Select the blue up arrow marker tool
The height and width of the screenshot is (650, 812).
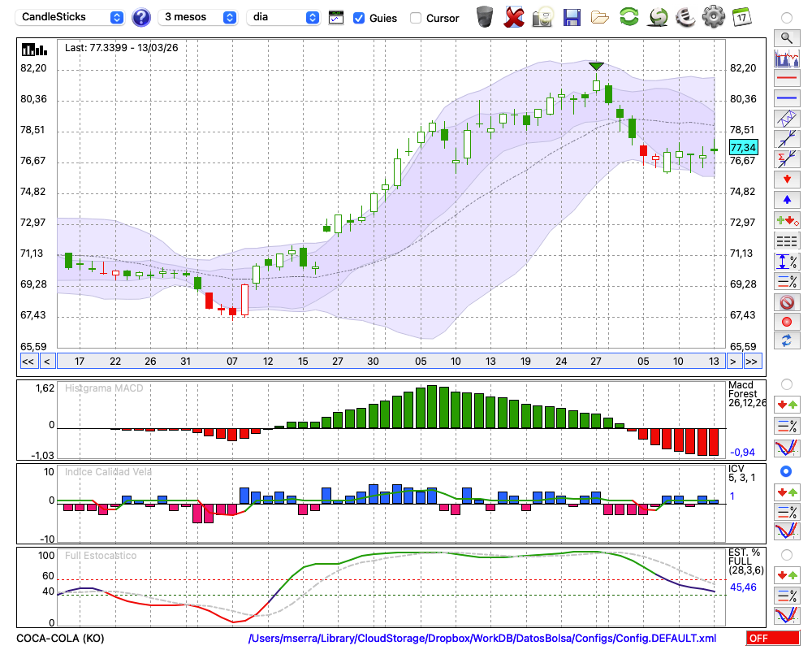click(x=786, y=199)
